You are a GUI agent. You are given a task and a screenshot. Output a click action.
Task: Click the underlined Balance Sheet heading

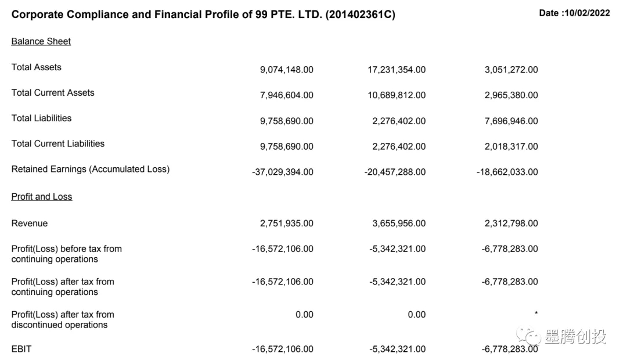tap(41, 41)
